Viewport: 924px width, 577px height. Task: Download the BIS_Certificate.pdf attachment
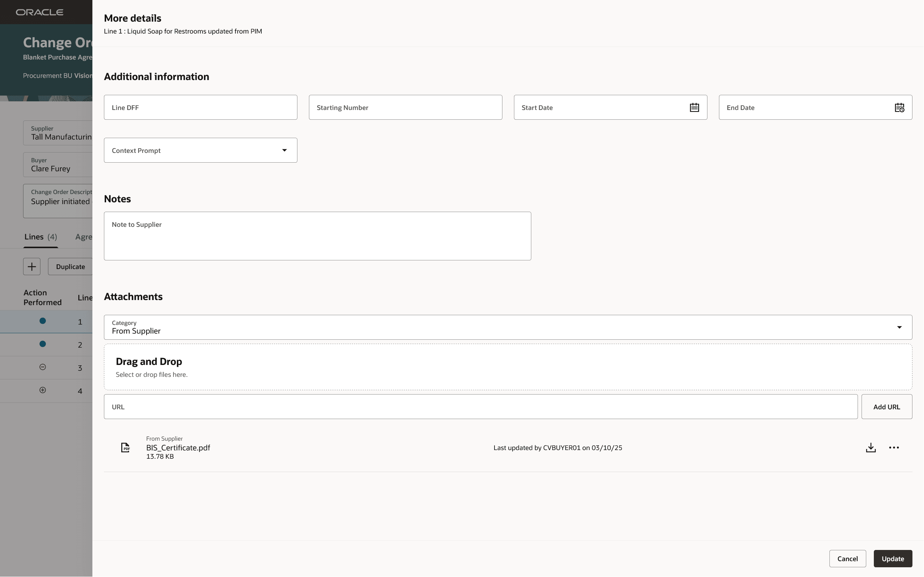(871, 448)
